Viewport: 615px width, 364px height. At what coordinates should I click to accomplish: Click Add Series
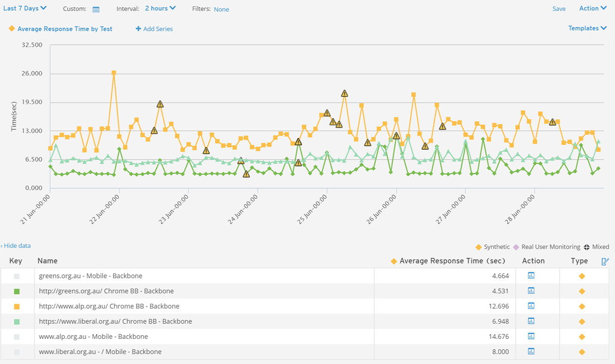158,29
